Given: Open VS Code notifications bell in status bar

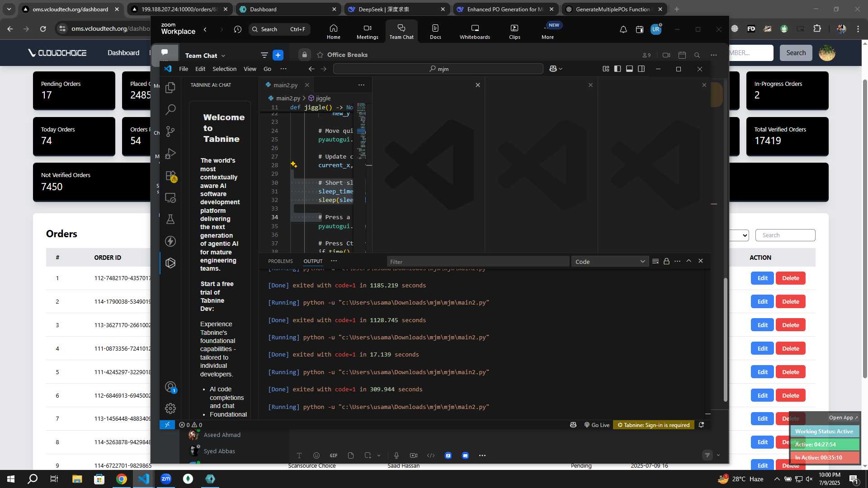Looking at the screenshot, I should [701, 425].
